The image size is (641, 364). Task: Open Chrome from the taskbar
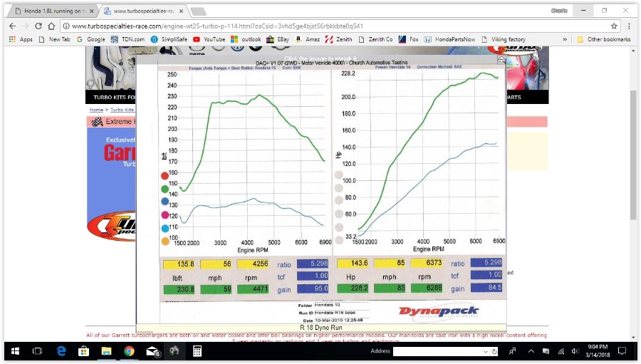pyautogui.click(x=129, y=351)
